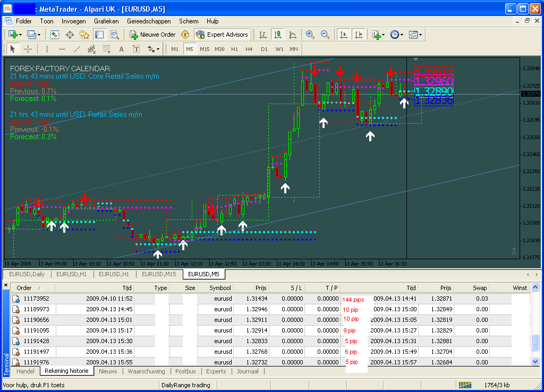Zoom out of the chart
This screenshot has height=392, width=544.
[325, 35]
